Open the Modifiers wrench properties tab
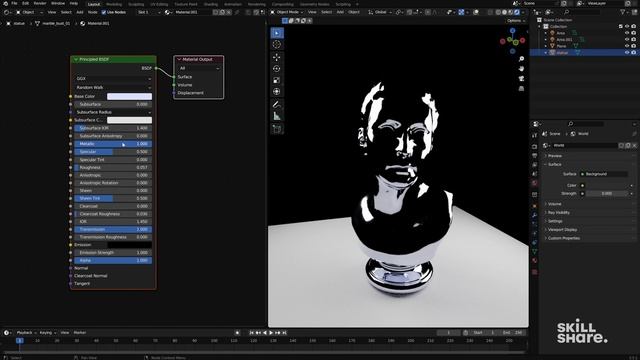Viewport: 640px width, 360px height. [535, 215]
